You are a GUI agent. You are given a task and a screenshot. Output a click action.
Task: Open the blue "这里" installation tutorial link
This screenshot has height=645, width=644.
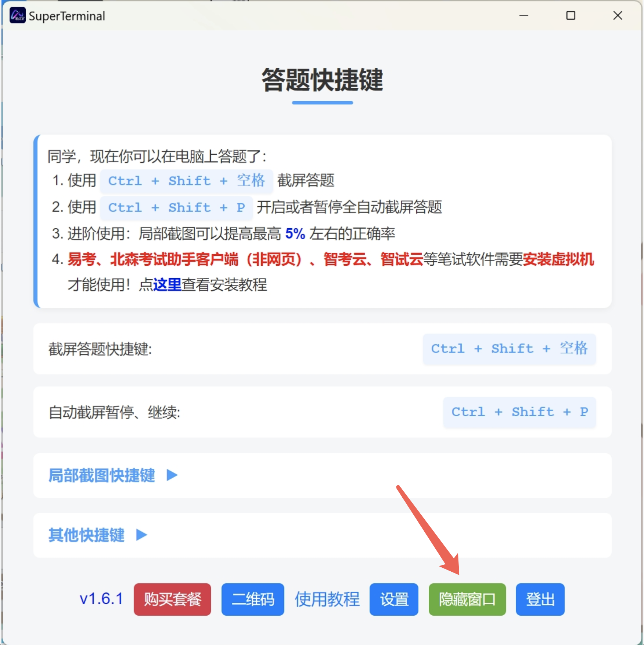tap(167, 285)
